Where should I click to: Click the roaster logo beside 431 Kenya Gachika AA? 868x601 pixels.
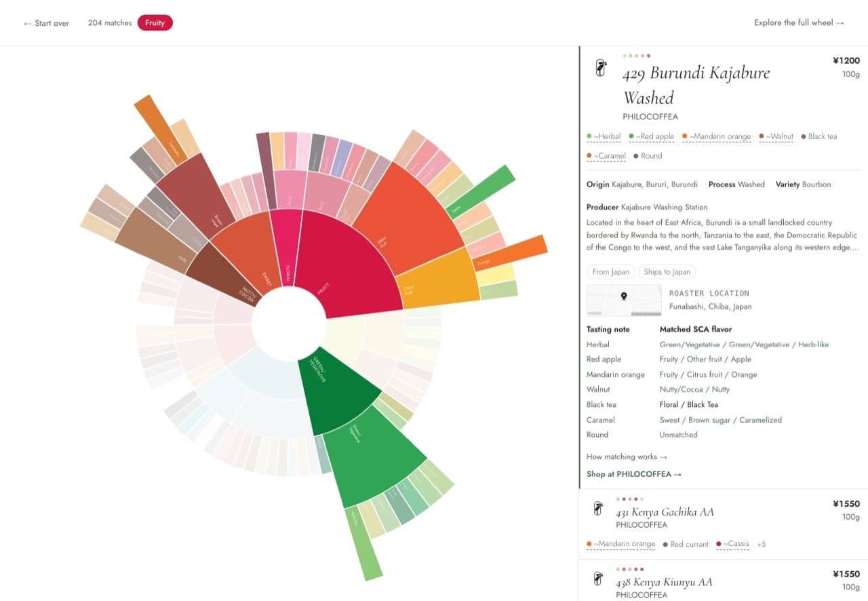point(598,509)
